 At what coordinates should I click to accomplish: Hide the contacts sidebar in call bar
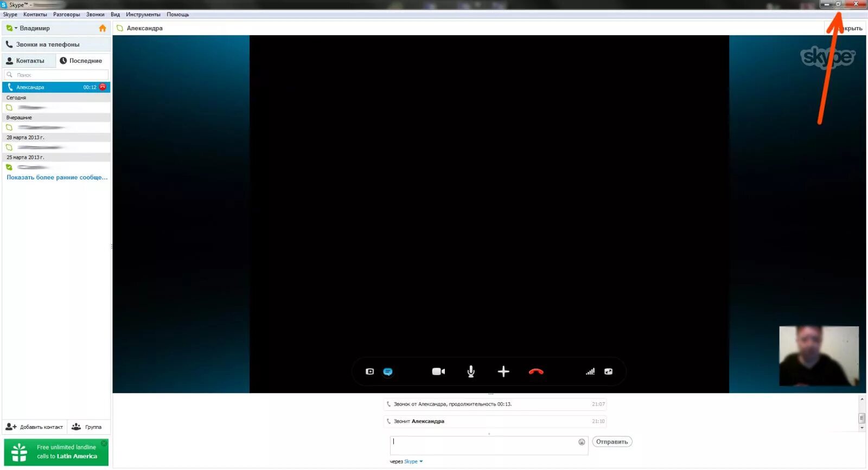point(369,372)
